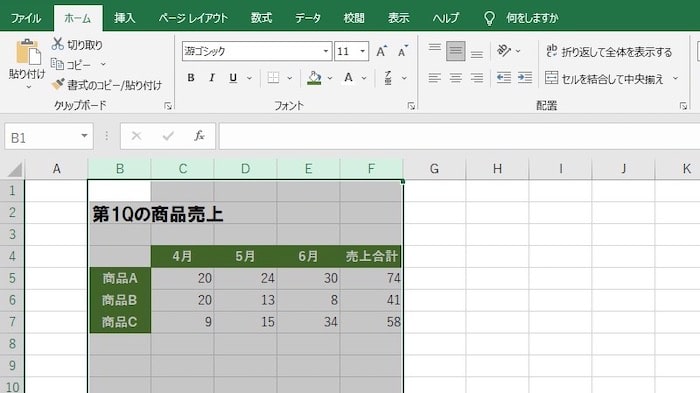700x393 pixels.
Task: Select column G header
Action: tap(434, 169)
